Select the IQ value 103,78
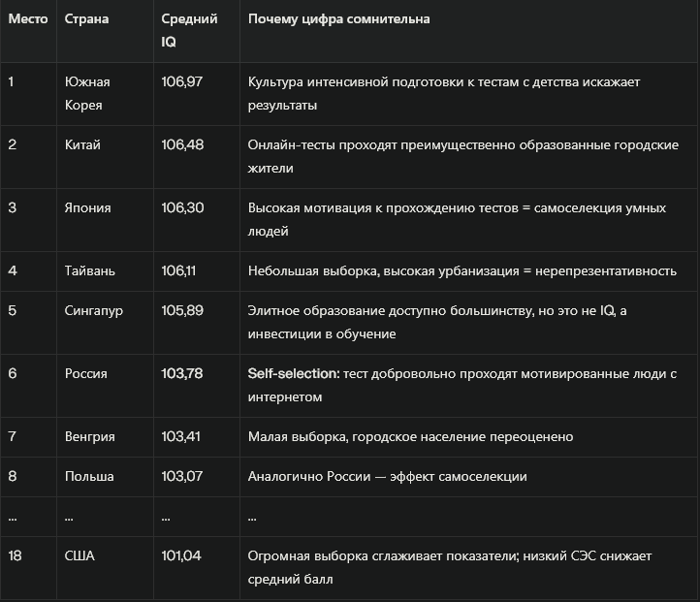Viewport: 700px width, 602px height. click(182, 373)
